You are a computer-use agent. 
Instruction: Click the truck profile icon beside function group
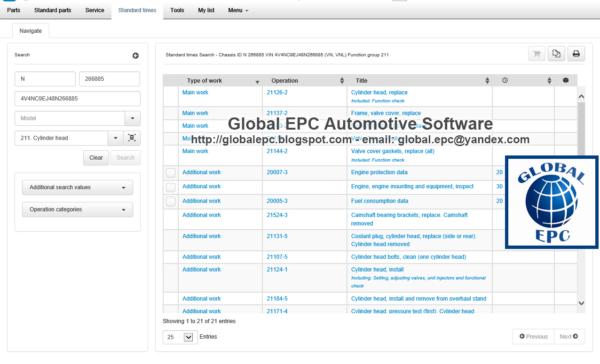(132, 138)
